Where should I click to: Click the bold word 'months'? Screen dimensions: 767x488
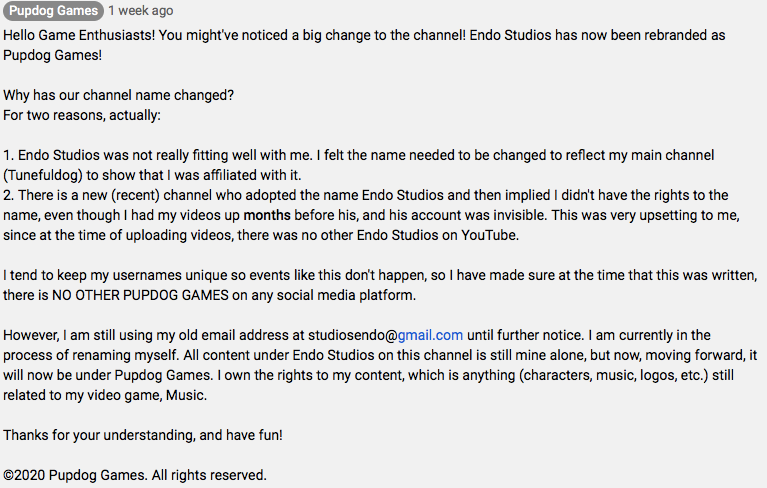coord(267,215)
